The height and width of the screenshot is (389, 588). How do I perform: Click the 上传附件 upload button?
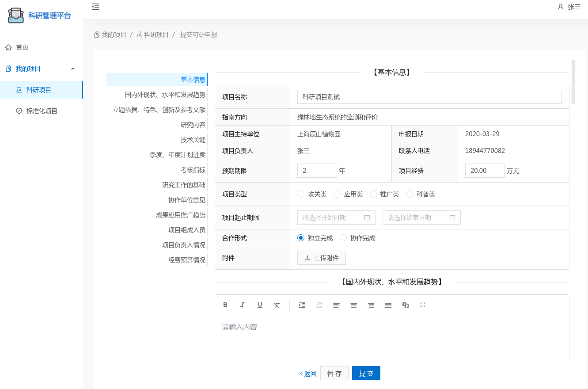click(x=322, y=258)
